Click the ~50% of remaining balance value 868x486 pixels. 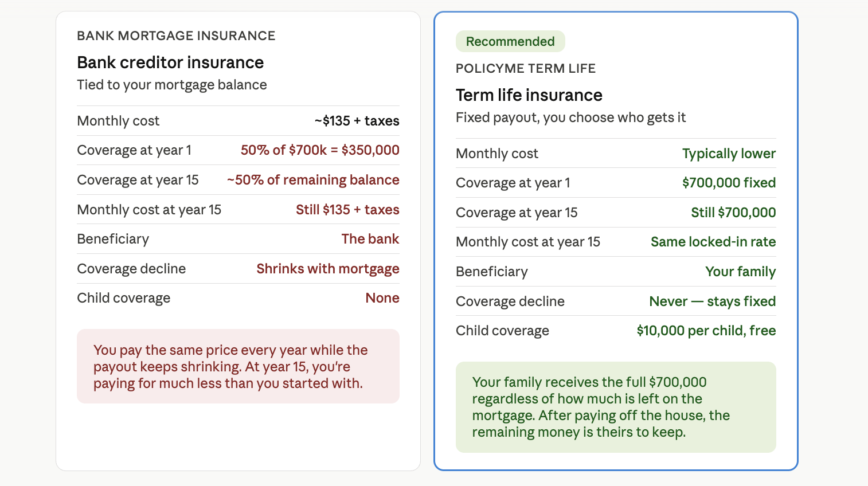[x=313, y=180]
